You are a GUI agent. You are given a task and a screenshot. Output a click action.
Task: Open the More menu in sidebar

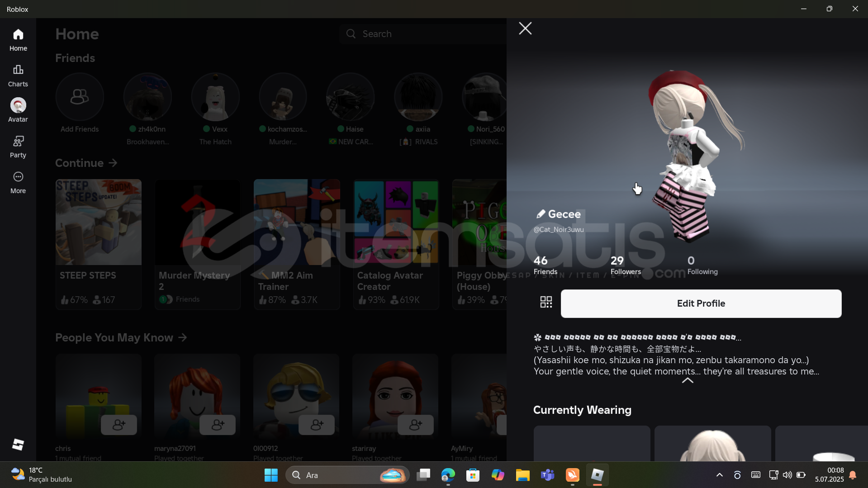click(x=18, y=183)
